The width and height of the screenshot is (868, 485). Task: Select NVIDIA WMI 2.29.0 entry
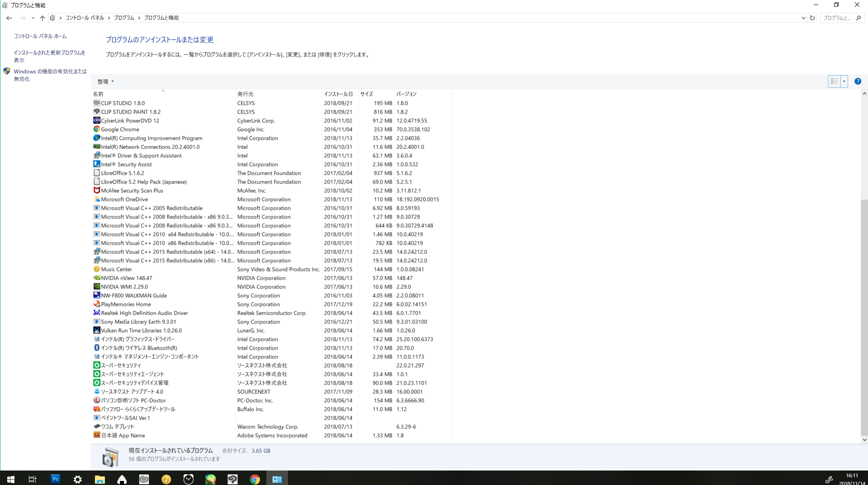pyautogui.click(x=272, y=287)
